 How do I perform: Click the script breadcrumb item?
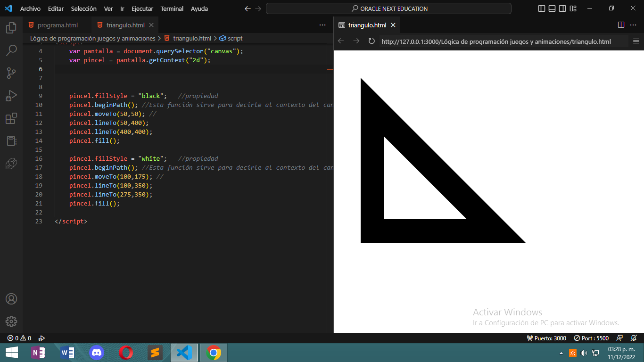(x=231, y=38)
